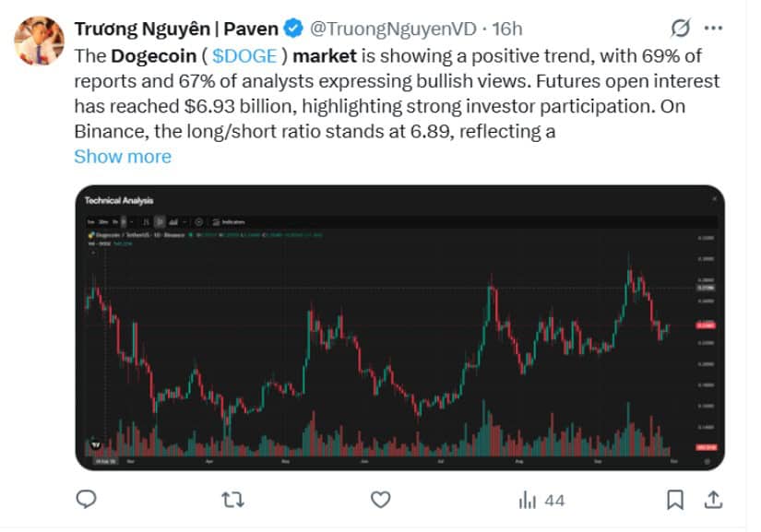761x532 pixels.
Task: Click the Grok icon beside the three dots
Action: click(683, 28)
